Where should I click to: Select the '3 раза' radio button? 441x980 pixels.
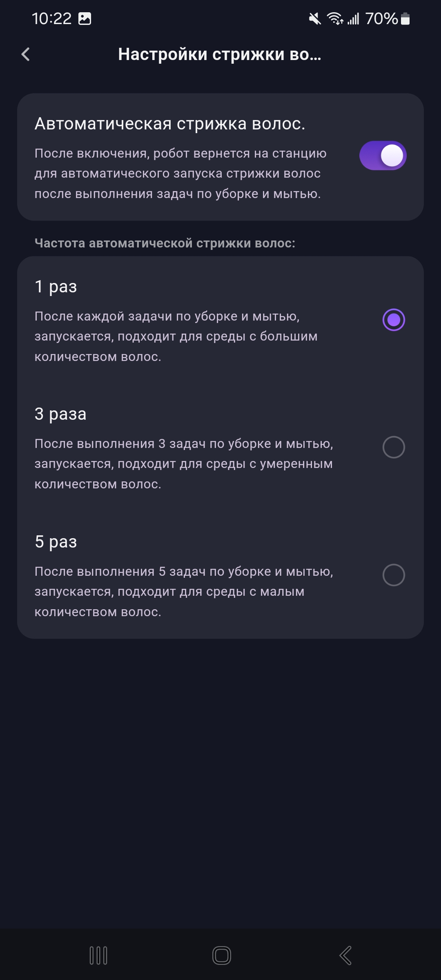click(x=394, y=447)
